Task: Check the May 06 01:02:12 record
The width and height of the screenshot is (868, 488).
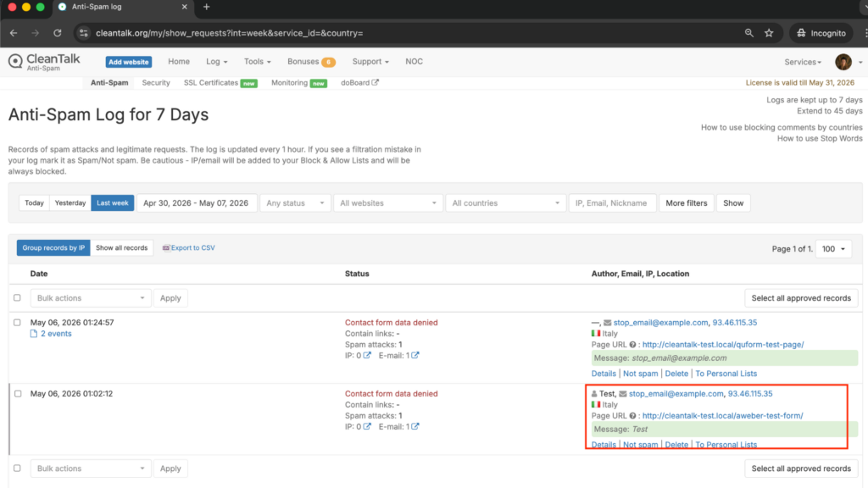Action: (x=18, y=393)
